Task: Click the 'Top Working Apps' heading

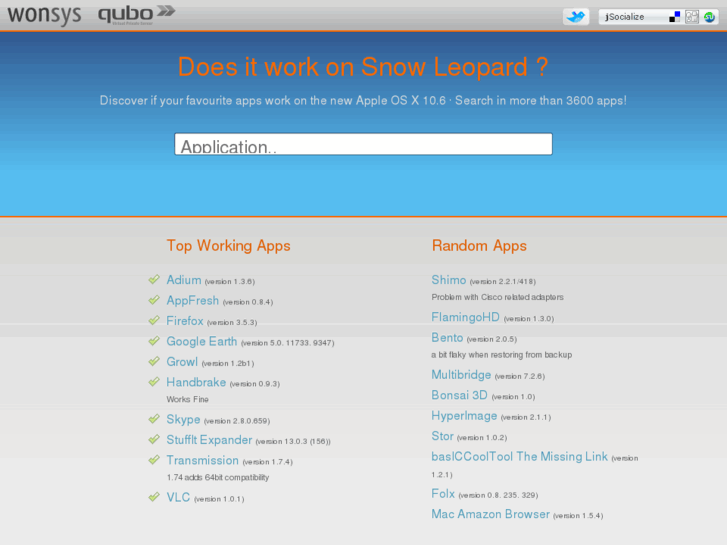Action: (x=229, y=246)
